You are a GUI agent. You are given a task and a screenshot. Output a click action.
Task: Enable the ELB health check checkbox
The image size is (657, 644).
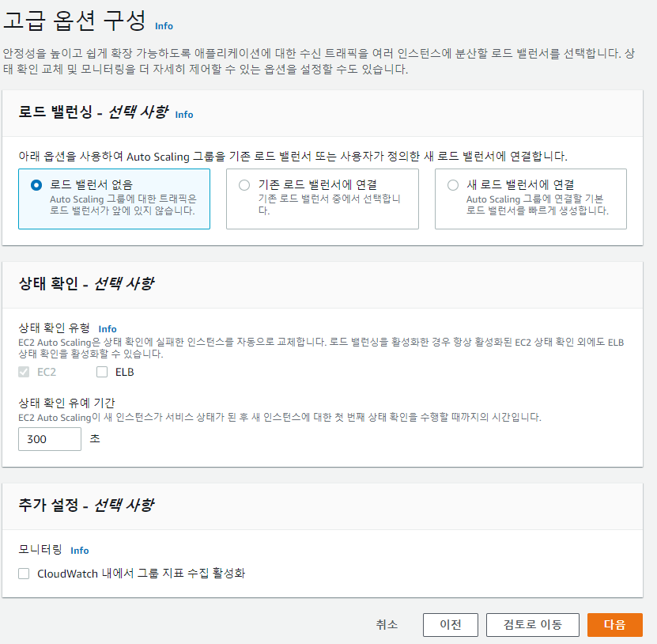tap(102, 372)
